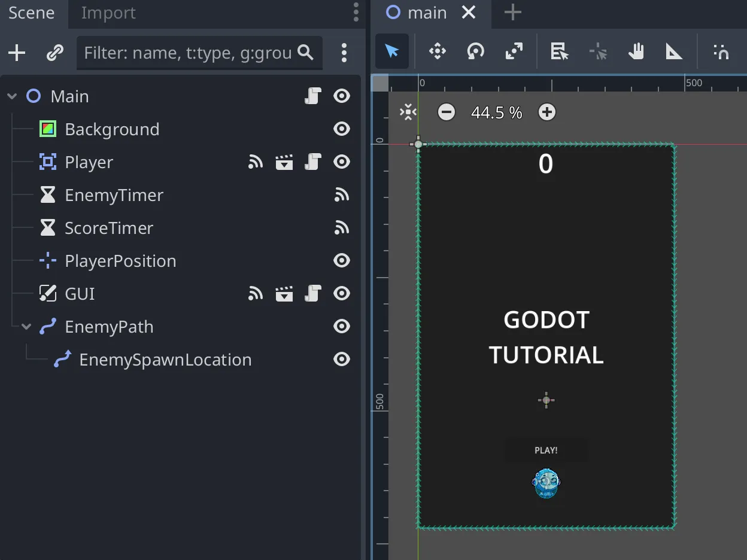Open the scene tree options menu
The width and height of the screenshot is (747, 560).
(344, 53)
